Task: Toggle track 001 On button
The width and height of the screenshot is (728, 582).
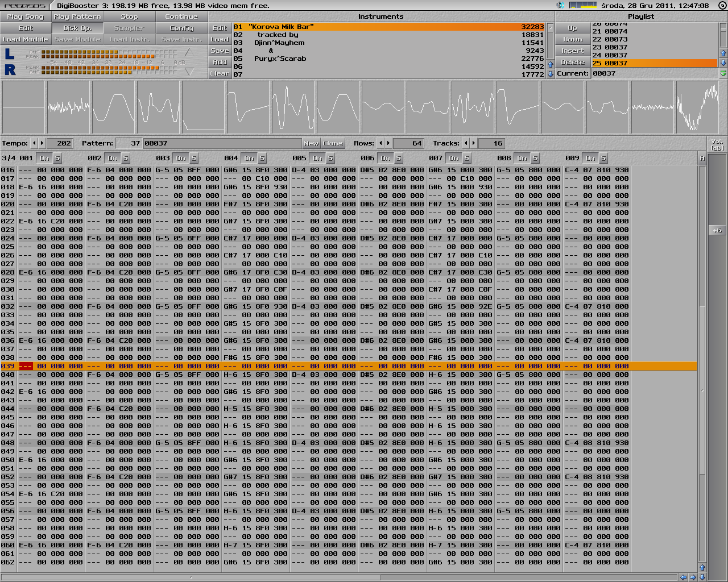Action: point(44,158)
